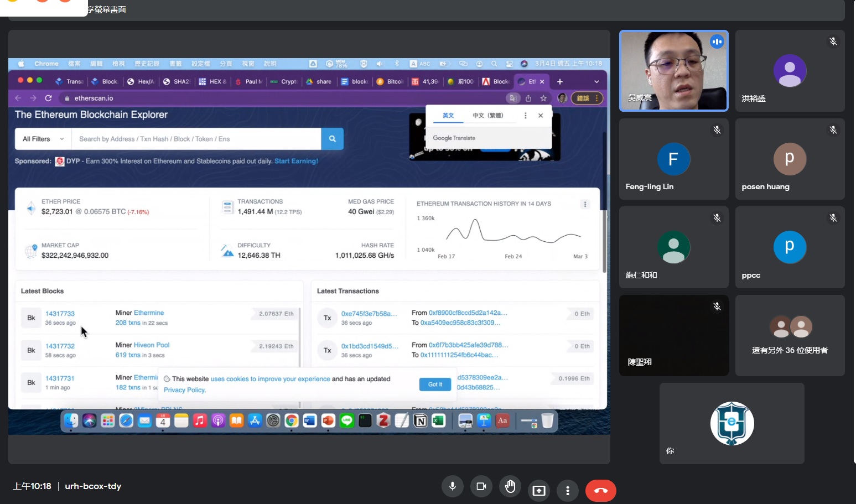
Task: Toggle the camera in Meet controls
Action: (481, 486)
